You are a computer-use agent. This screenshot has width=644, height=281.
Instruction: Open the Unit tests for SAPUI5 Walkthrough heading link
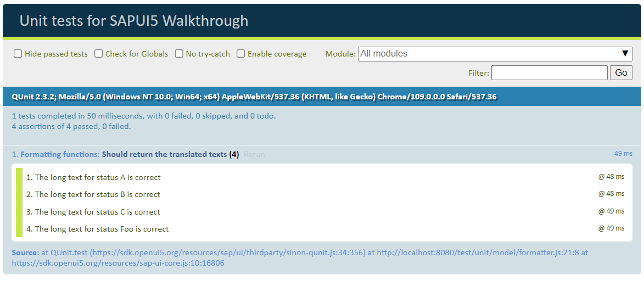(134, 20)
